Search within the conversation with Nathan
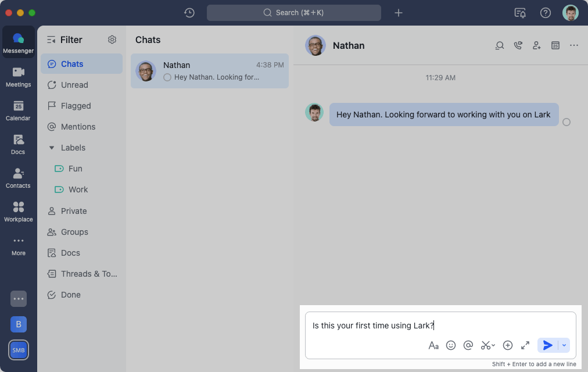Image resolution: width=588 pixels, height=372 pixels. click(x=499, y=45)
